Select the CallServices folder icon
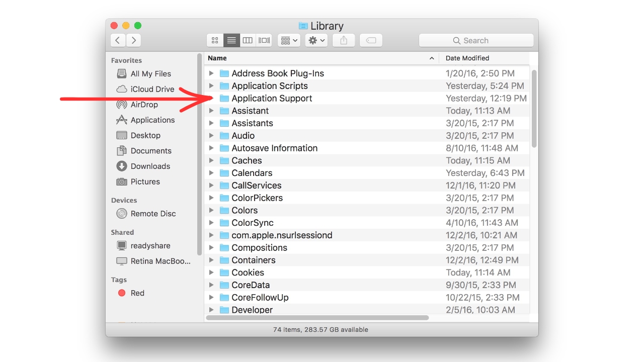 pos(224,186)
